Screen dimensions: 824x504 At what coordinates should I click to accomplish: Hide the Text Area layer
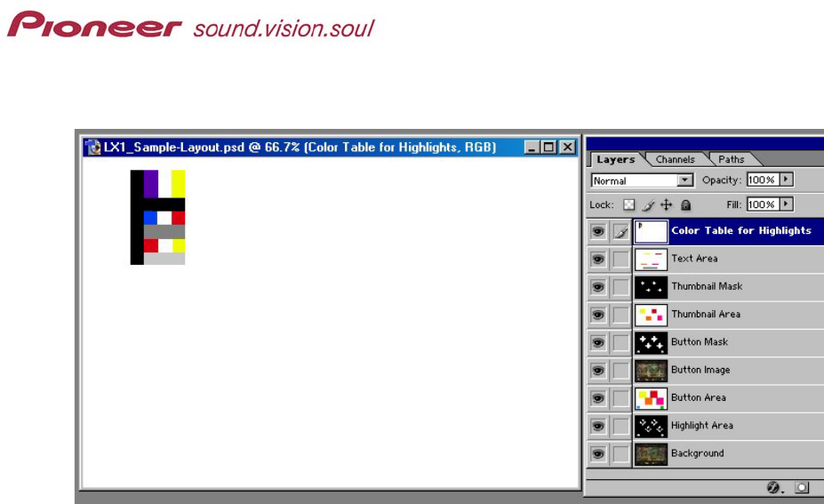click(x=598, y=259)
